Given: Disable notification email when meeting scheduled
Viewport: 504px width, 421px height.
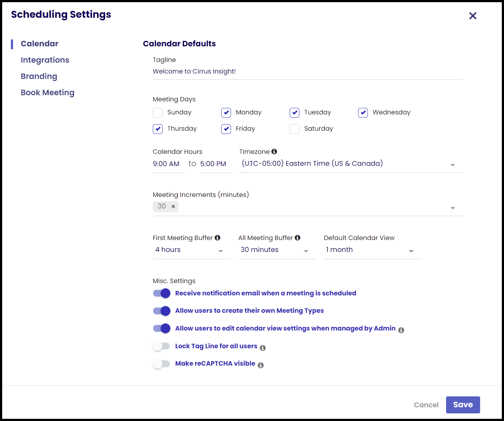Looking at the screenshot, I should tap(161, 293).
